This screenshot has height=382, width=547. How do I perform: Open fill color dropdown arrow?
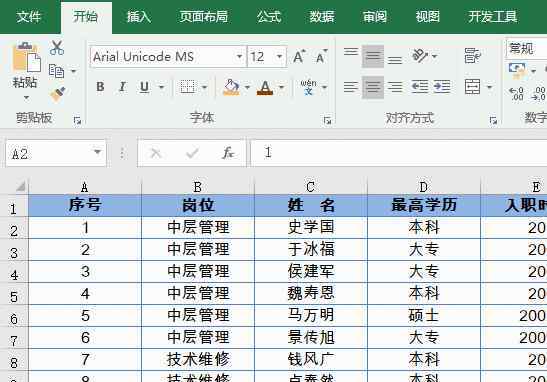point(247,87)
